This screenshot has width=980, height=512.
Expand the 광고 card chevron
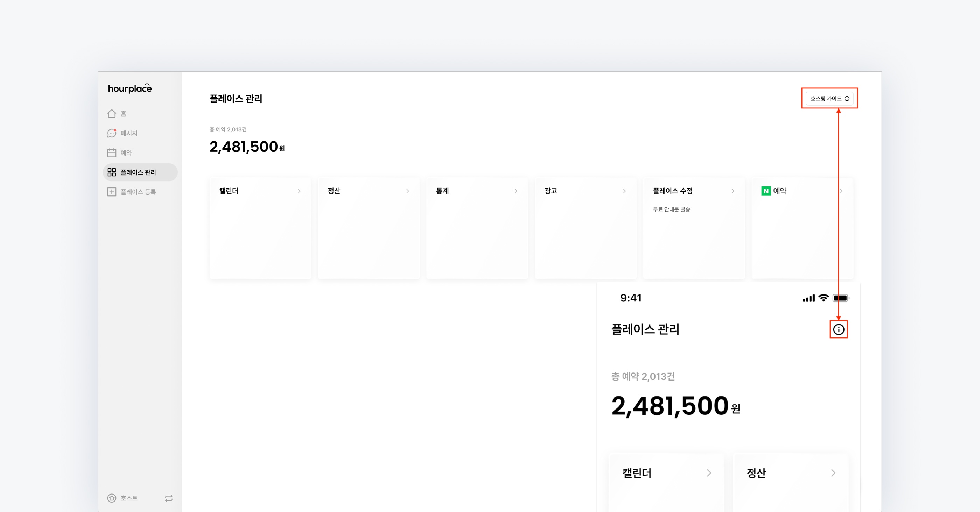625,191
